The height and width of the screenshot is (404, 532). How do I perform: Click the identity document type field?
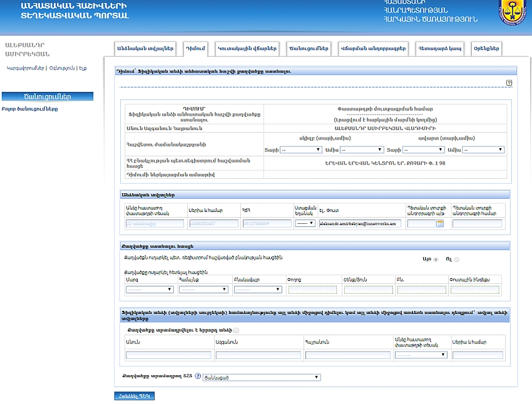pyautogui.click(x=155, y=224)
